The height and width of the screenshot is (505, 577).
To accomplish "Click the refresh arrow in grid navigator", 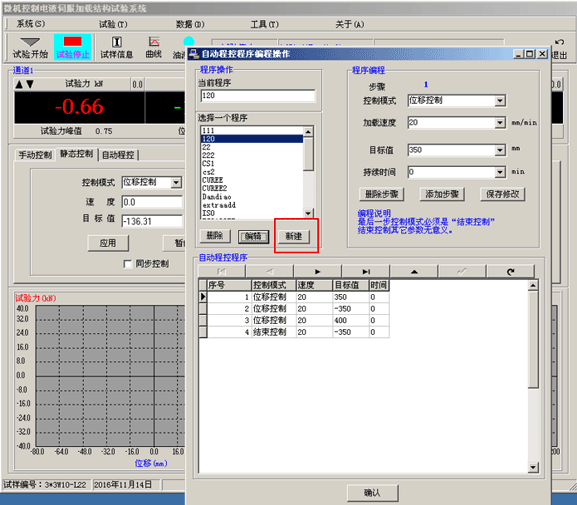I will [x=510, y=272].
